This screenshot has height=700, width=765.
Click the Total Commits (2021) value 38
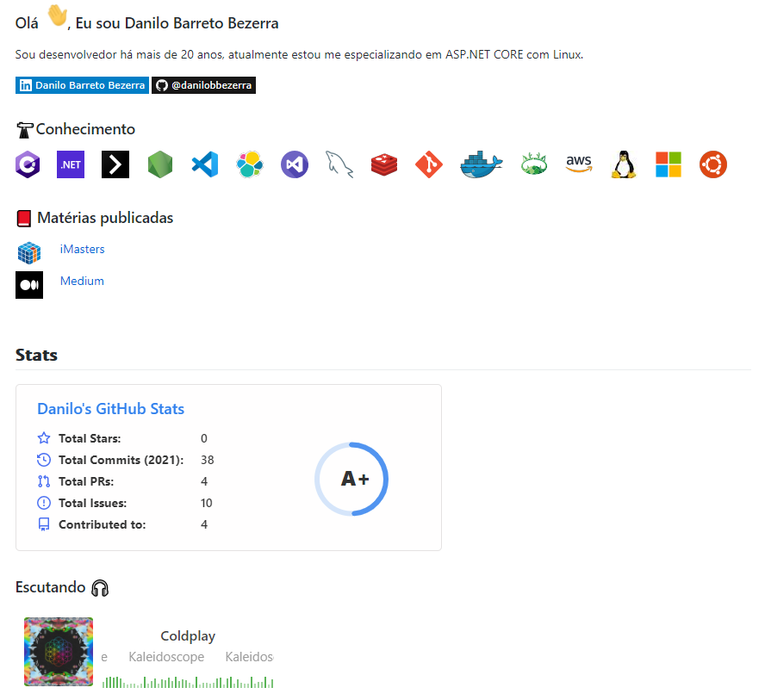coord(208,460)
